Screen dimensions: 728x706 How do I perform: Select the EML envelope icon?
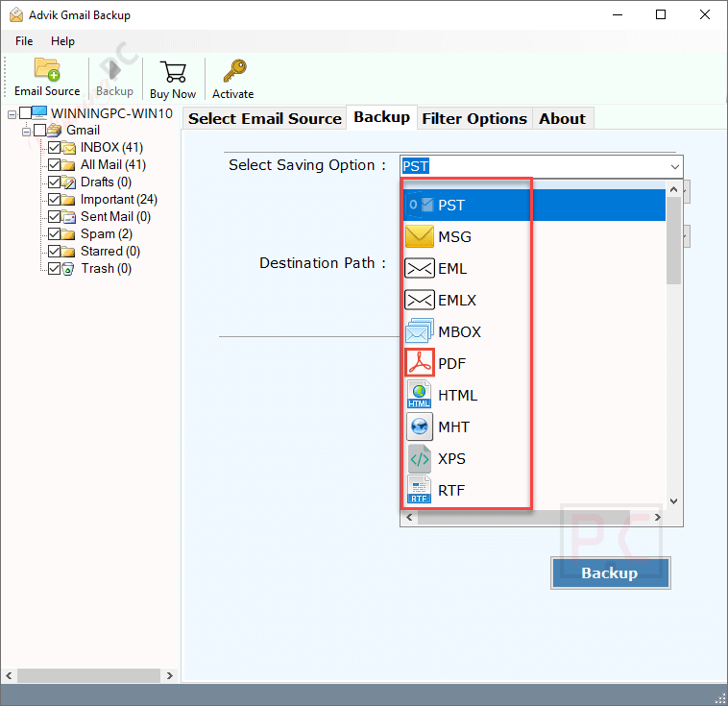(x=420, y=268)
